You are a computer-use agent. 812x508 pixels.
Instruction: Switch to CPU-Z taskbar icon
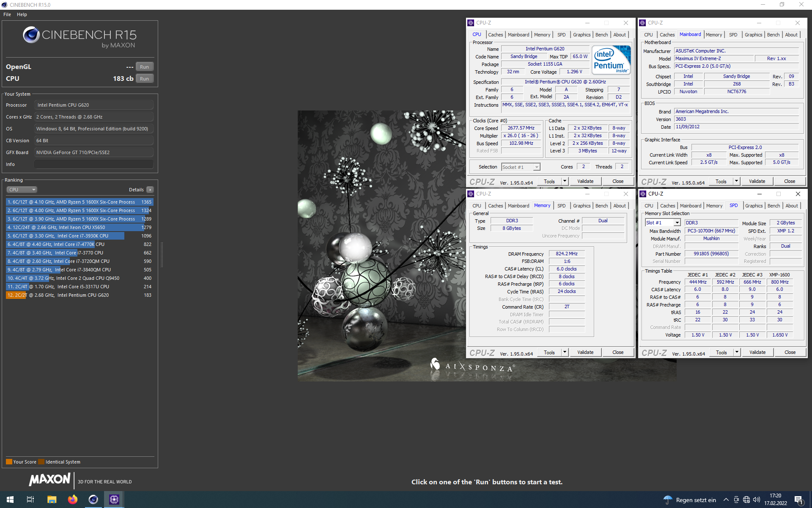point(114,500)
